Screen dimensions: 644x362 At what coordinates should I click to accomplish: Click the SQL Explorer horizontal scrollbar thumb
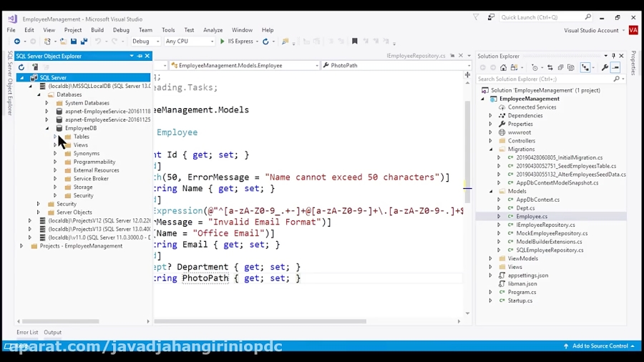point(60,321)
